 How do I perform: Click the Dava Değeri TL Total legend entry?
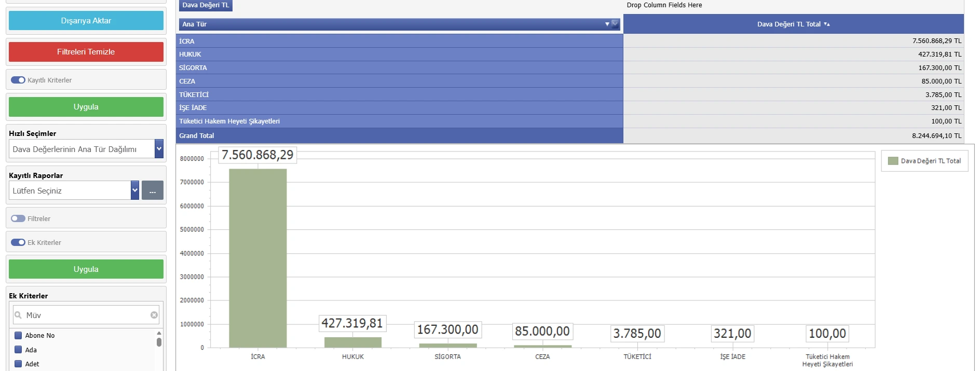[x=924, y=161]
